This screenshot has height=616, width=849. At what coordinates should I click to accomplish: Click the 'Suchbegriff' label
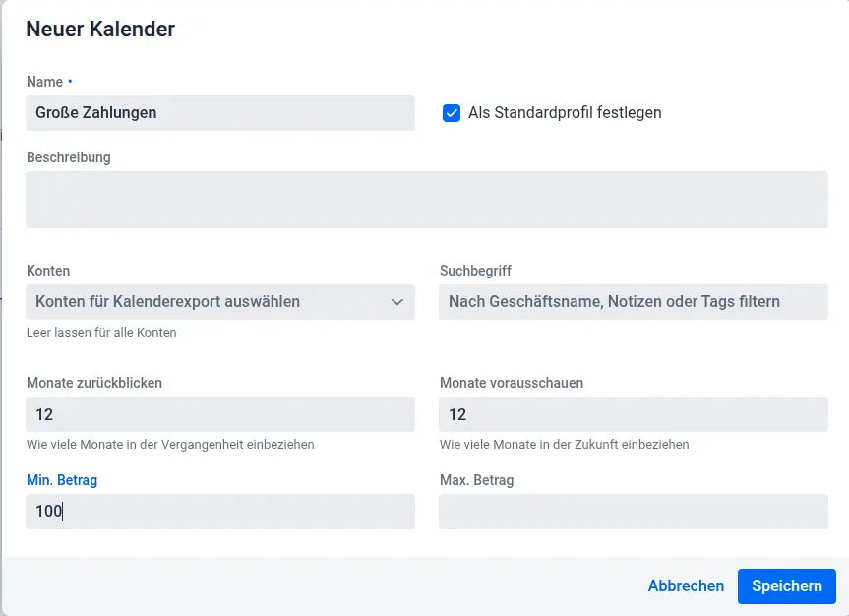click(475, 271)
